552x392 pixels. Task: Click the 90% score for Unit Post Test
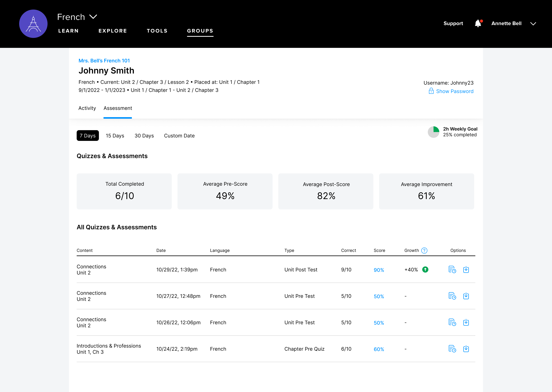[x=379, y=270]
